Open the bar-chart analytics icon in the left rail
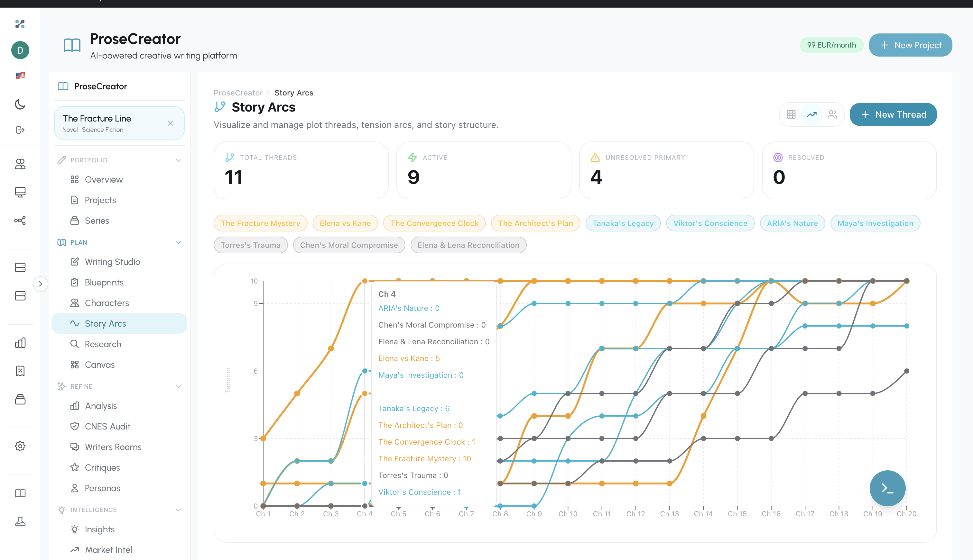The width and height of the screenshot is (973, 560). [20, 343]
